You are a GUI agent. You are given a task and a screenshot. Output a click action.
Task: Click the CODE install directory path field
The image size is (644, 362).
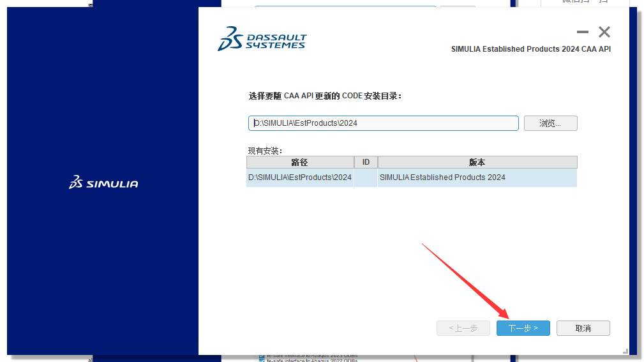pos(383,123)
